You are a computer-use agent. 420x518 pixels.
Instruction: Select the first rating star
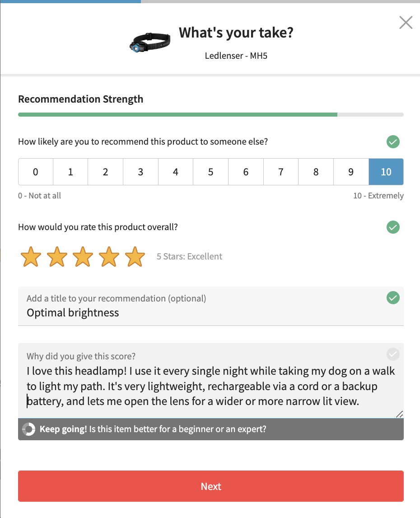coord(31,257)
